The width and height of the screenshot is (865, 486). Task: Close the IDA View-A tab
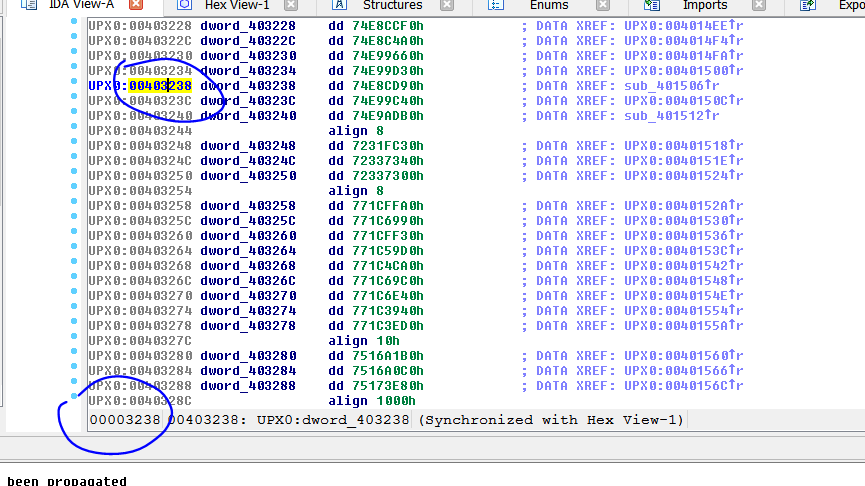point(136,6)
